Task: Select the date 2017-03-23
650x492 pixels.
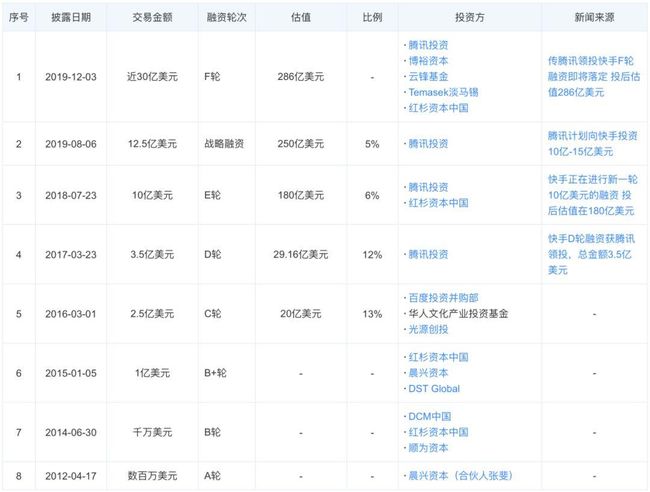Action: click(71, 255)
